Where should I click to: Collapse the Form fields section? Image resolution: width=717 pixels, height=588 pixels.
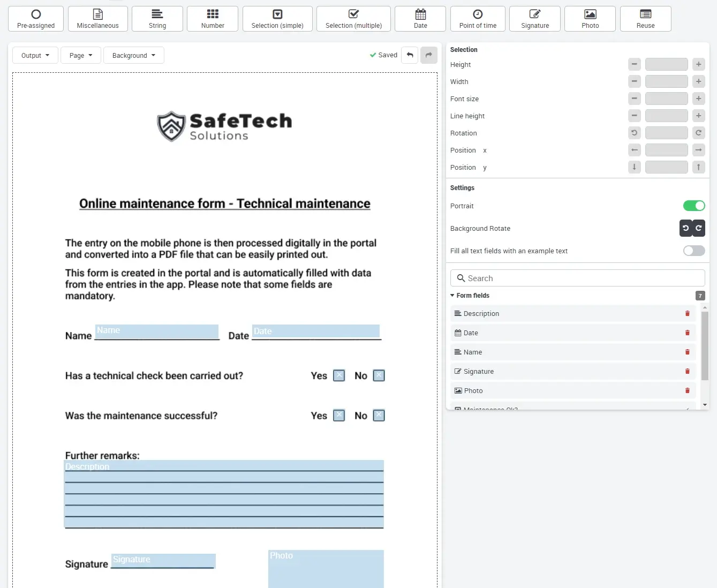pyautogui.click(x=452, y=295)
